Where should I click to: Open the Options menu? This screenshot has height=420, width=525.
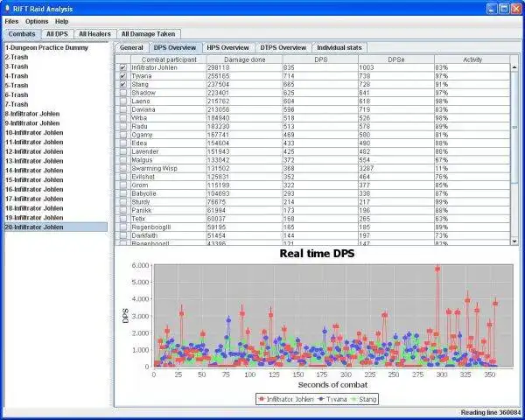tap(37, 21)
